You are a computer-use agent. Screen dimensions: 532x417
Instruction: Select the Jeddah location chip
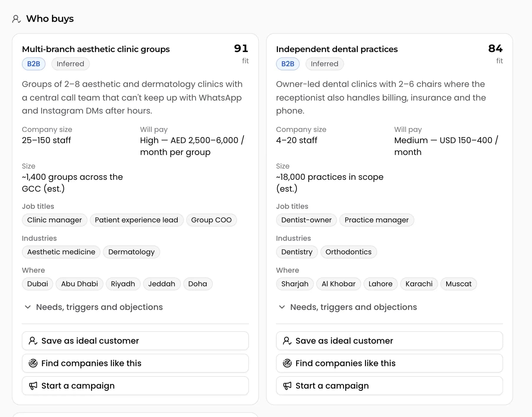(x=162, y=284)
